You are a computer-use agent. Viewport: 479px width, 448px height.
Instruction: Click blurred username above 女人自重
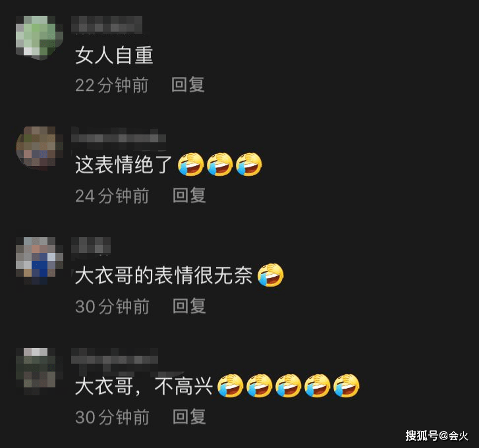pos(107,24)
